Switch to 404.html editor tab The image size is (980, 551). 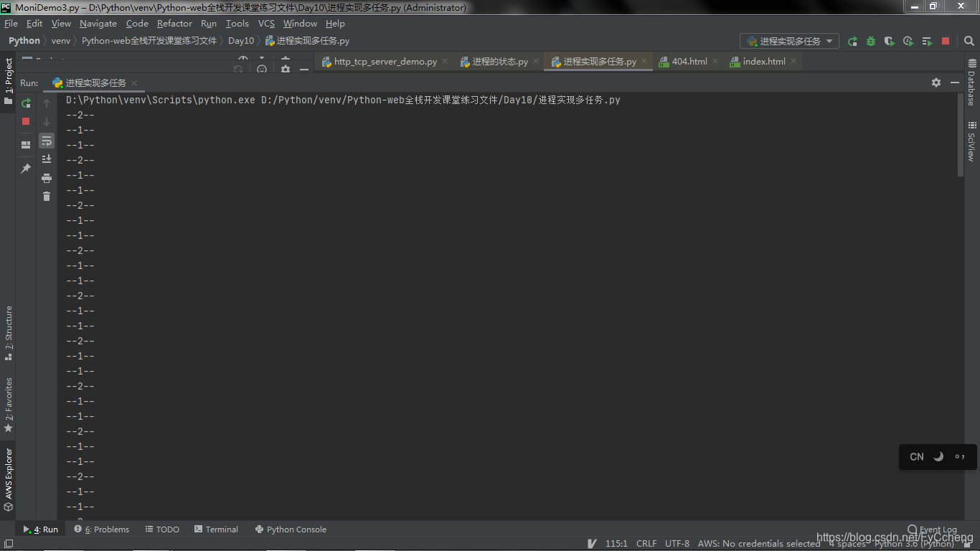(x=689, y=62)
